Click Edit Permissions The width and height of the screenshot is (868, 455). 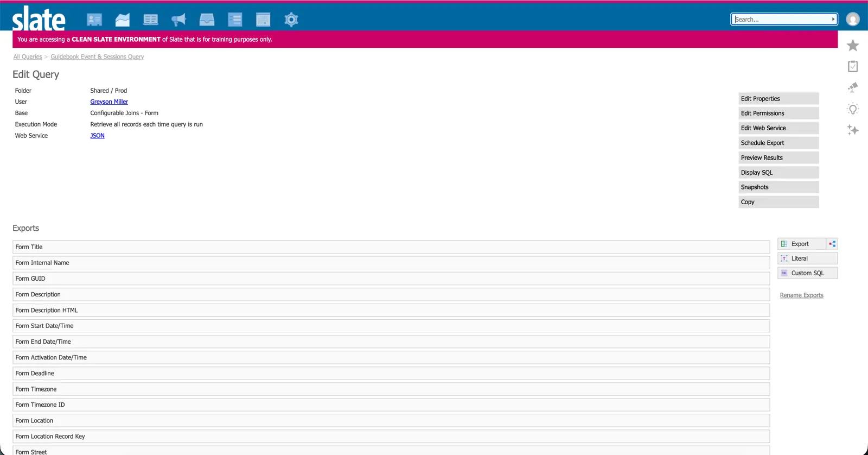(778, 113)
